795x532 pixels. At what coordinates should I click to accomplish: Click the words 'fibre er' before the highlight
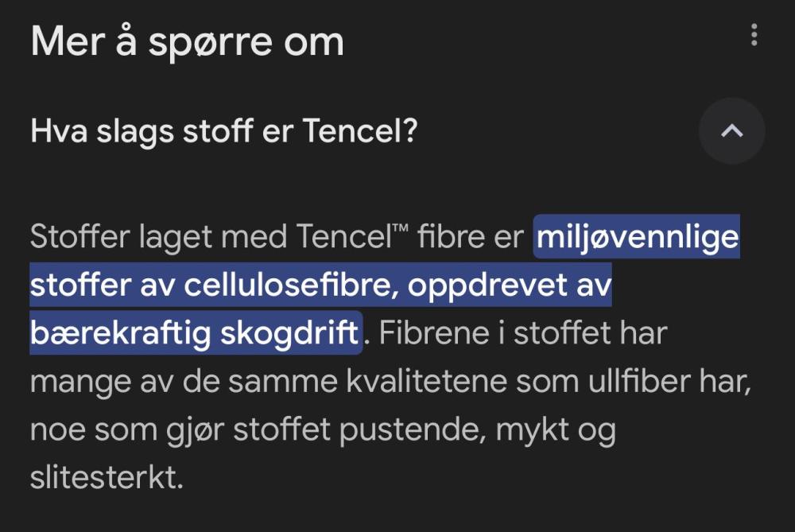pos(471,236)
